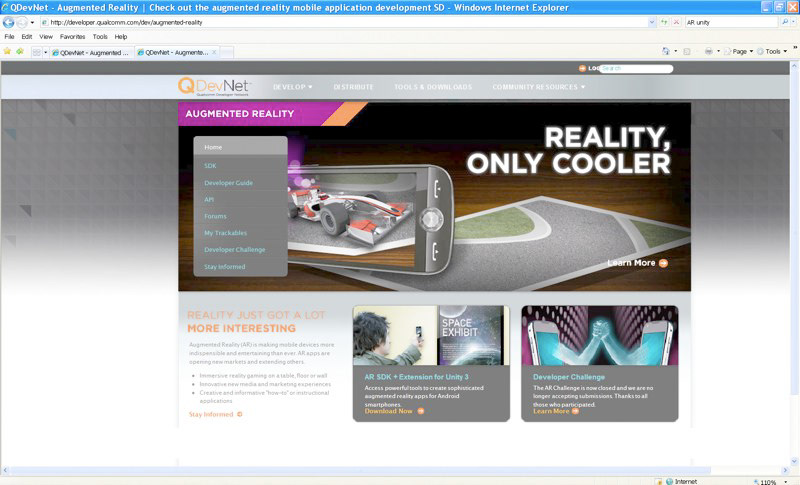Expand the tab list dropdown arrow
This screenshot has width=800, height=485.
pos(45,52)
